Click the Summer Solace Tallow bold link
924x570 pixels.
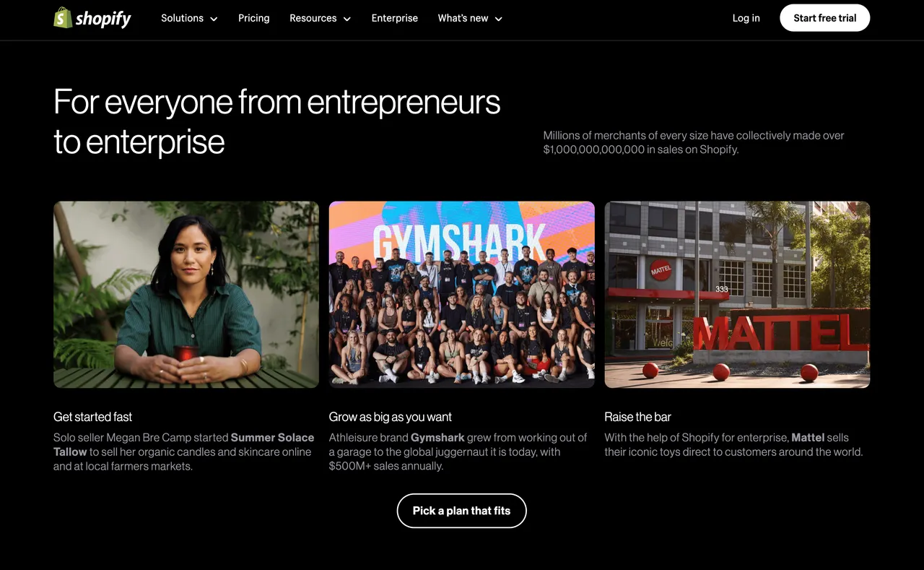pos(272,438)
